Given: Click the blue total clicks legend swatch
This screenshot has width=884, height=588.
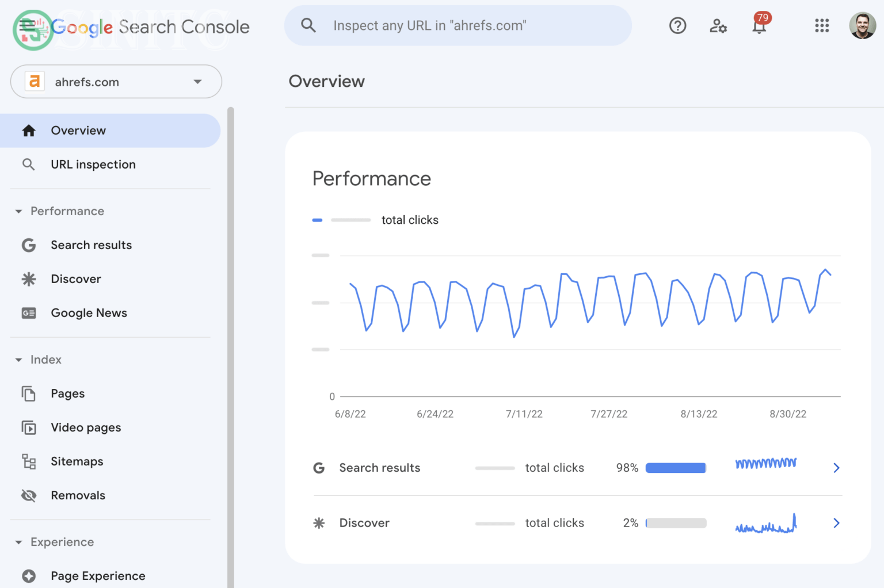Looking at the screenshot, I should point(317,220).
